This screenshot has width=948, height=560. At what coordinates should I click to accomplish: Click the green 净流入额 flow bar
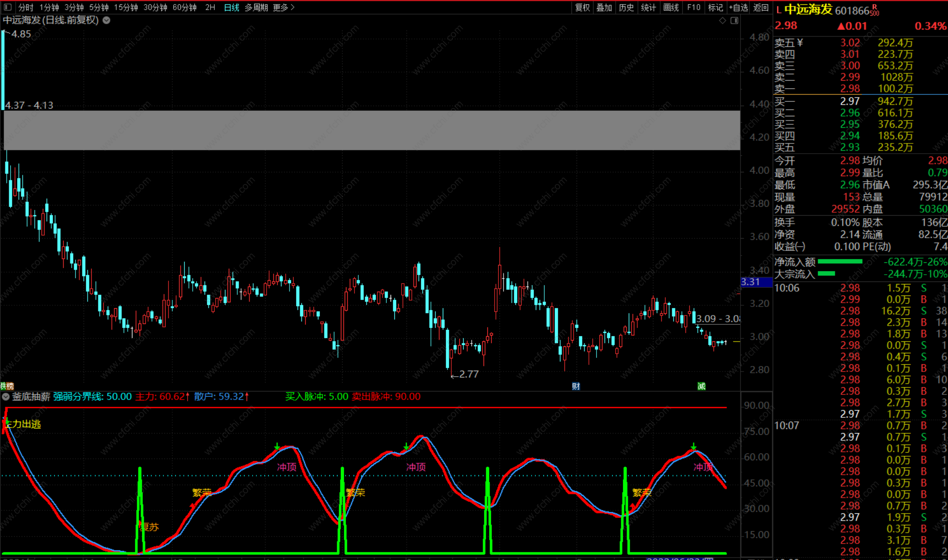click(839, 262)
